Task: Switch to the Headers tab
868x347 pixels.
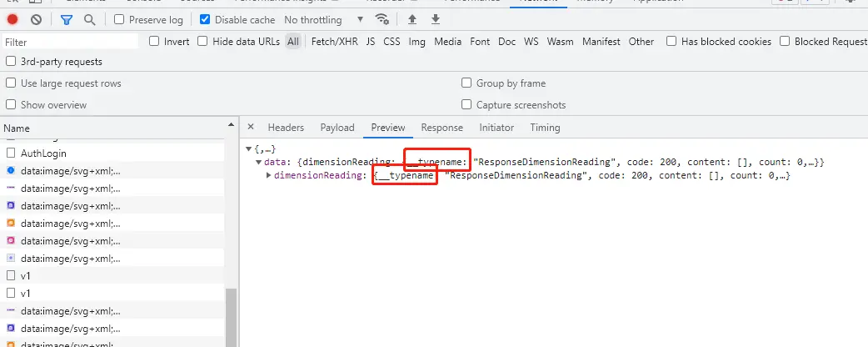Action: (x=285, y=128)
